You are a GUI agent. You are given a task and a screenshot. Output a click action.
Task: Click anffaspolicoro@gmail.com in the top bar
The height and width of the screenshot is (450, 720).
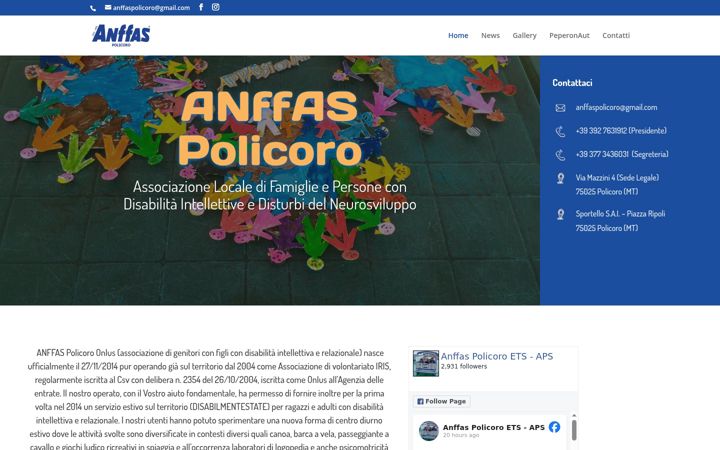coord(151,8)
